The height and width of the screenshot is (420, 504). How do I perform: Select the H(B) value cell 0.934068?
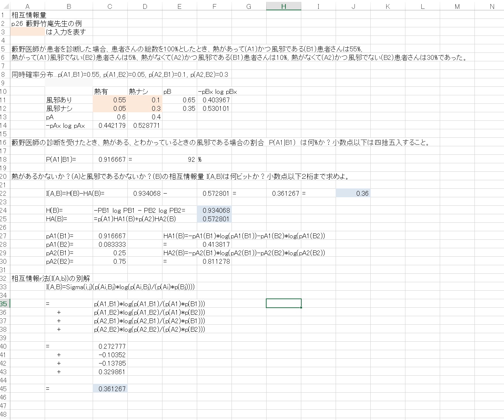point(215,210)
